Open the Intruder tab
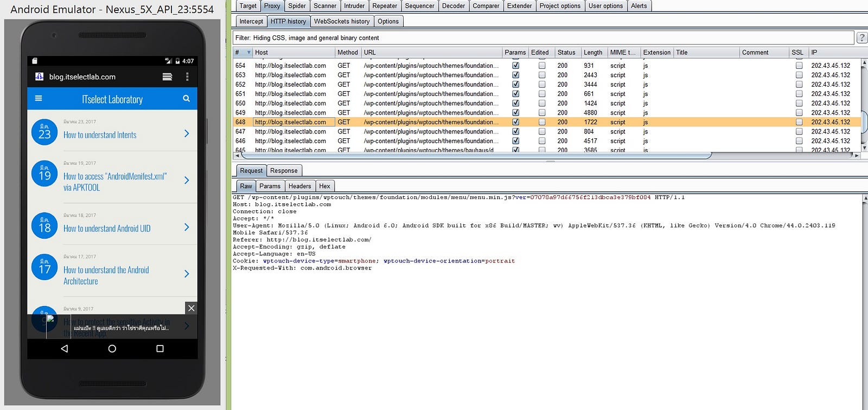The height and width of the screenshot is (410, 868). (354, 6)
